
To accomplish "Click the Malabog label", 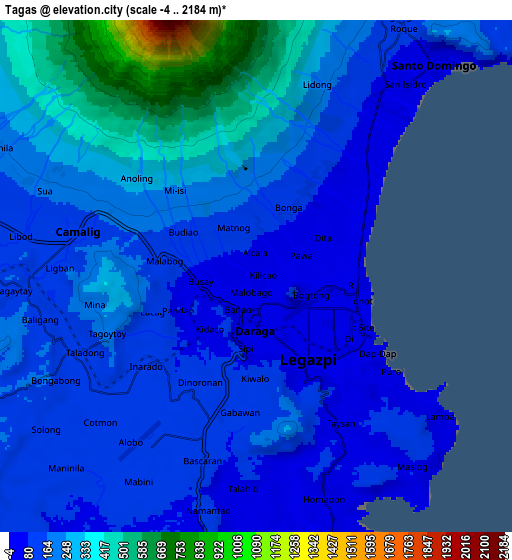I will point(165,262).
